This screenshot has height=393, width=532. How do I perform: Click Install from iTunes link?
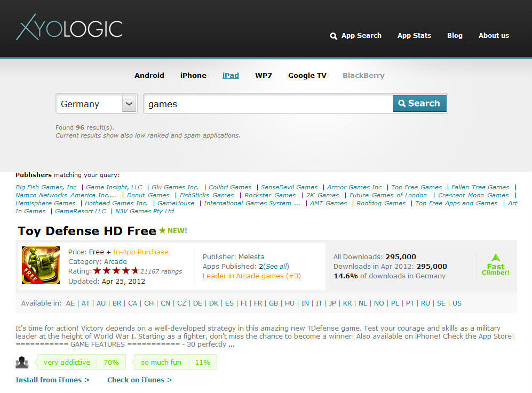pyautogui.click(x=53, y=380)
